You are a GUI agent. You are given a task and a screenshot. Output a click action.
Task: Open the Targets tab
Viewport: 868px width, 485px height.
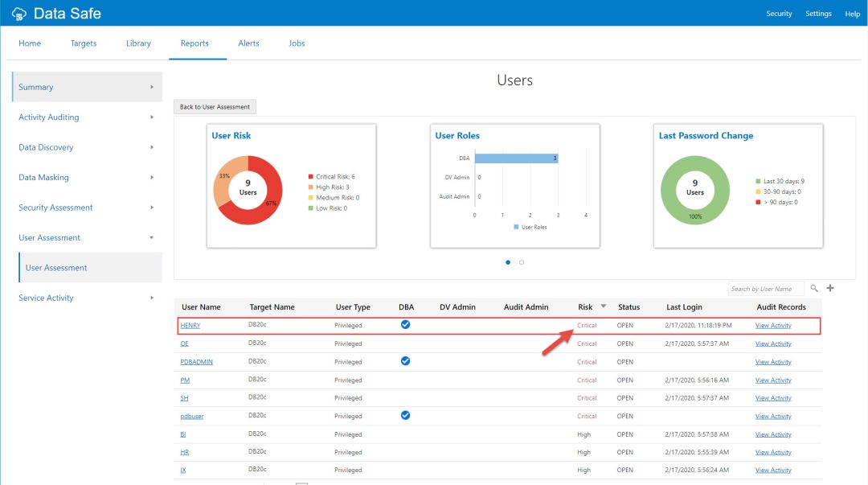(84, 43)
